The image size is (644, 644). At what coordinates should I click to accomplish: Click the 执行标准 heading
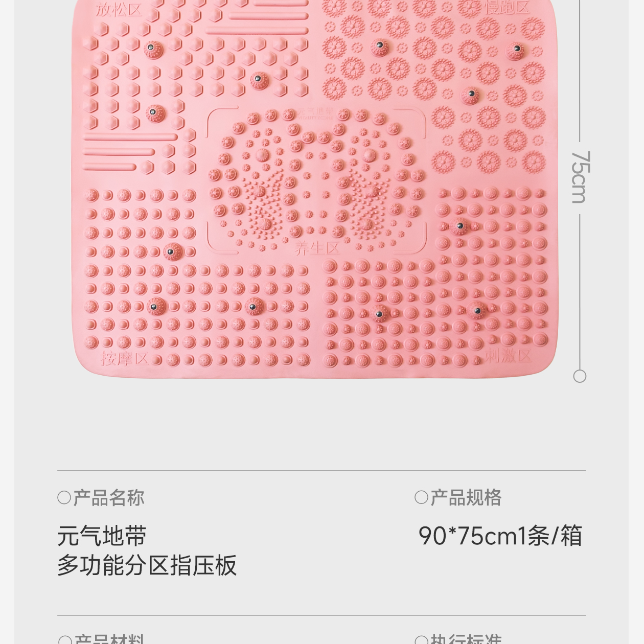coord(466,639)
